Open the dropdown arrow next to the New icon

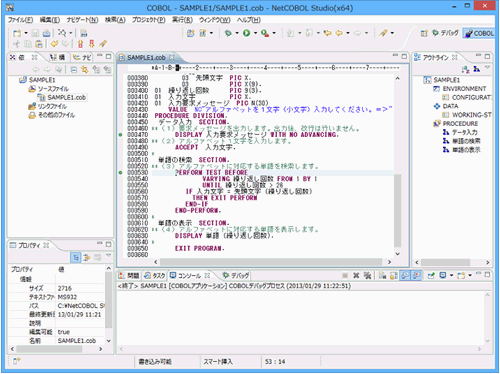coord(26,33)
